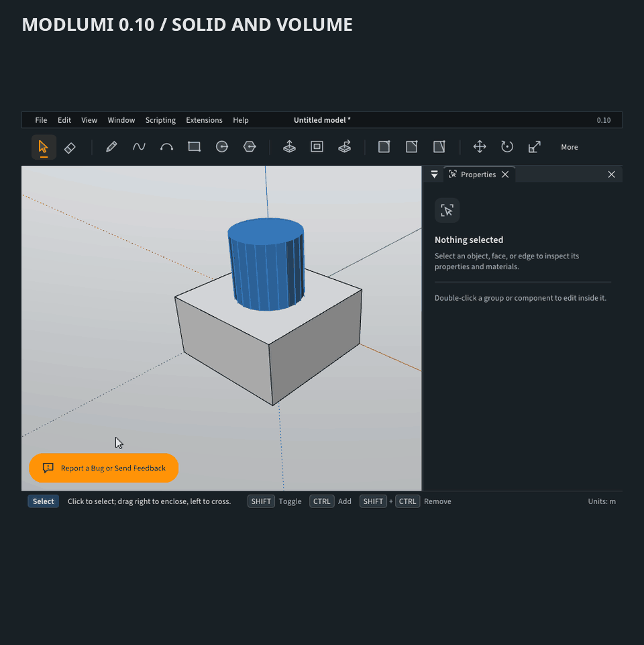Pick the Polygon tool

click(249, 147)
